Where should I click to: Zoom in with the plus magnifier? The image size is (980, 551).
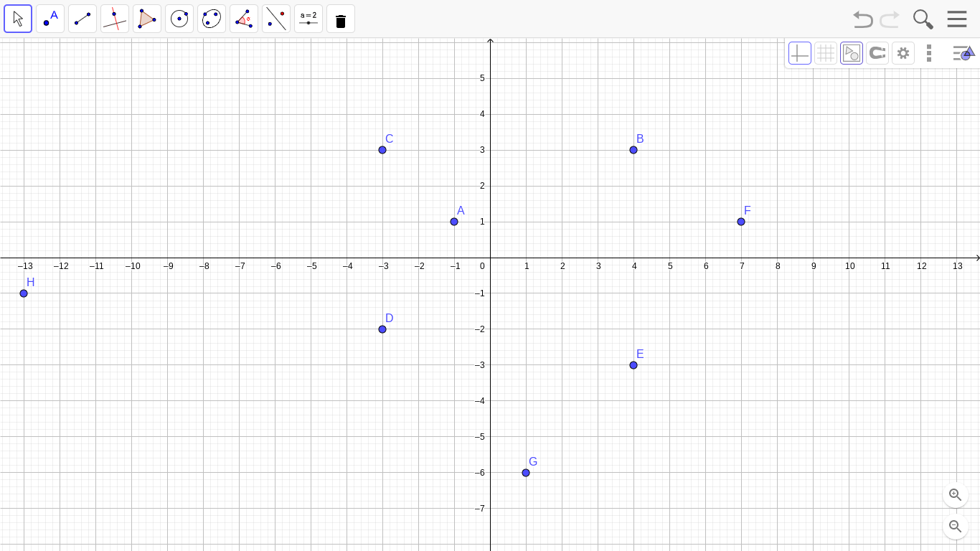click(956, 495)
